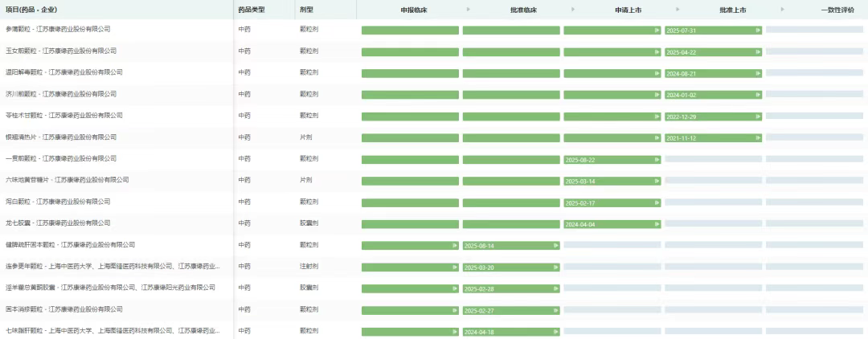Click the 七味脂肝颗粒 project name
Screen dimensions: 868x339
coord(113,331)
